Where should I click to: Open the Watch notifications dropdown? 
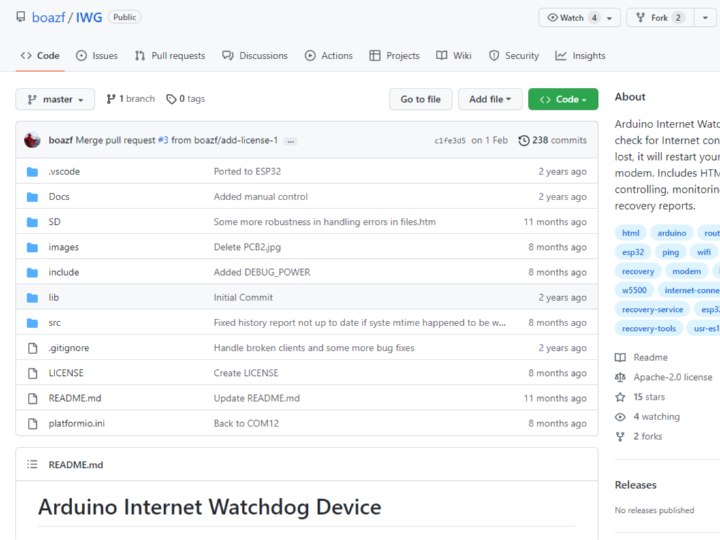[579, 18]
